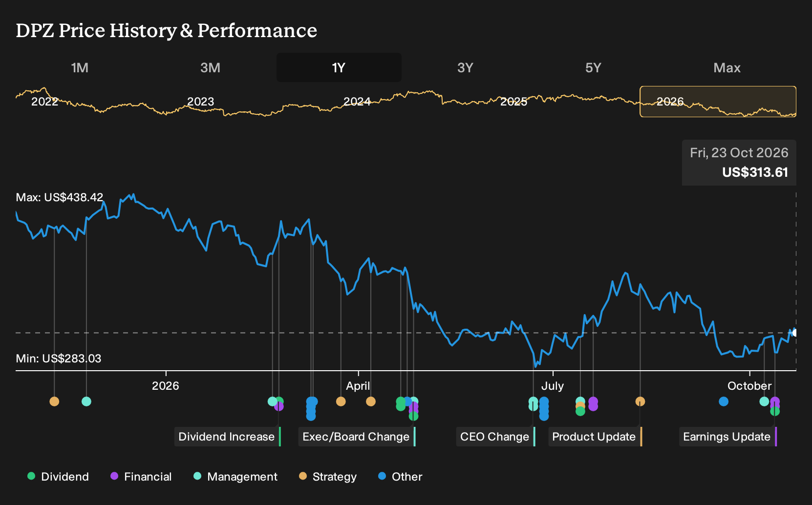
Task: Jump to 2023 in the overview chart
Action: coord(201,102)
